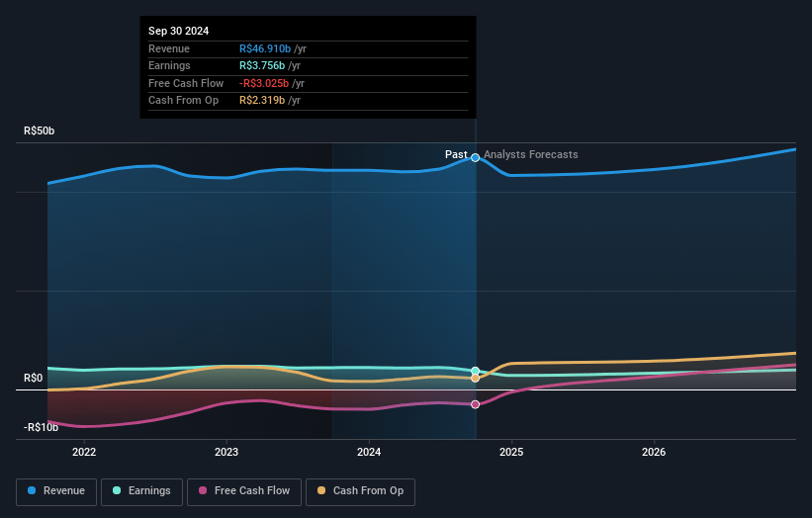Click the R$46.910b revenue value
This screenshot has height=518, width=812.
pos(265,48)
